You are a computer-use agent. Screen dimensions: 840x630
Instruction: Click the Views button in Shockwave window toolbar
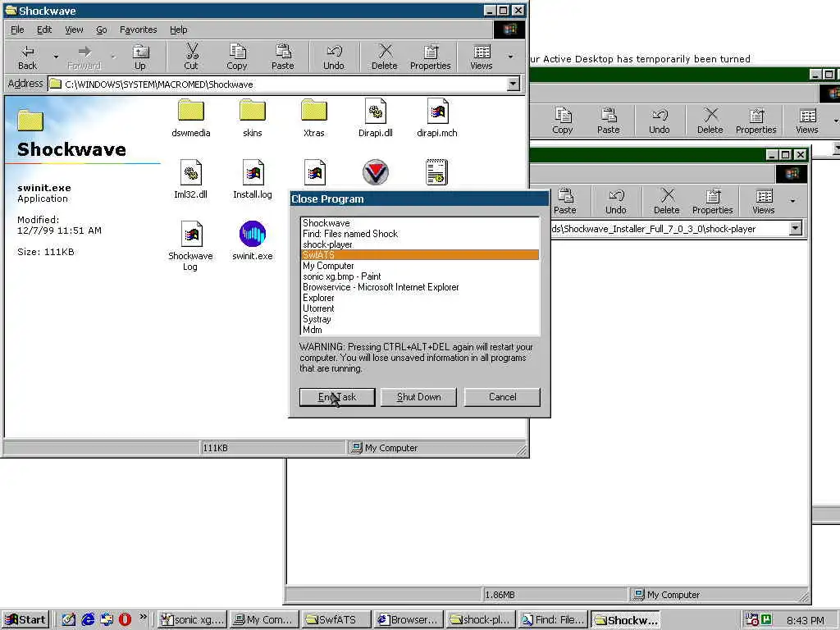coord(481,57)
